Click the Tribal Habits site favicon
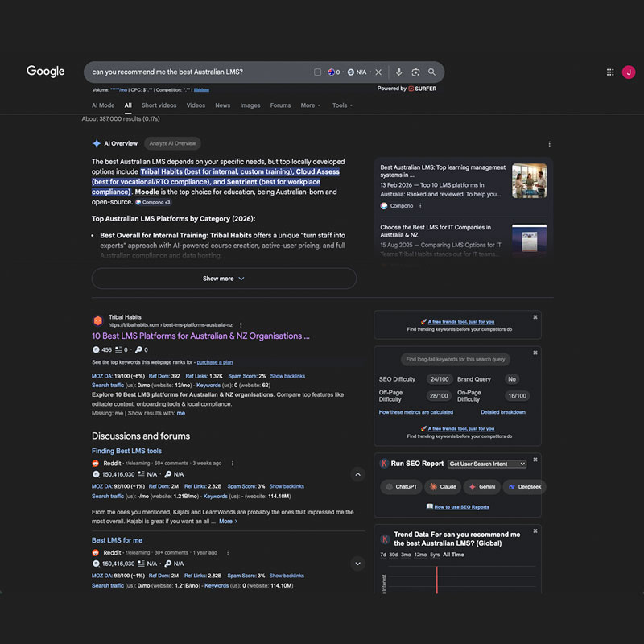 [97, 320]
